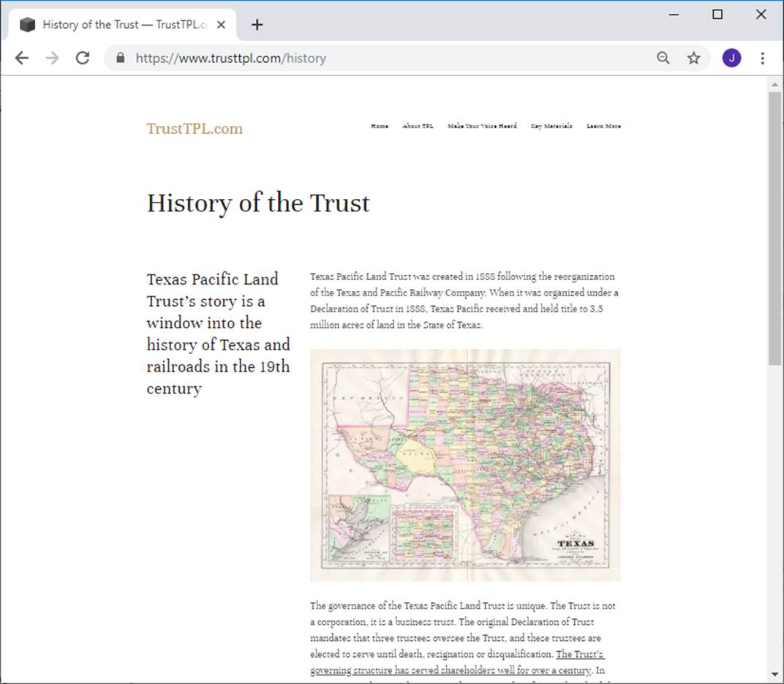Click the padlock site security icon
Viewport: 784px width, 684px height.
pyautogui.click(x=121, y=59)
